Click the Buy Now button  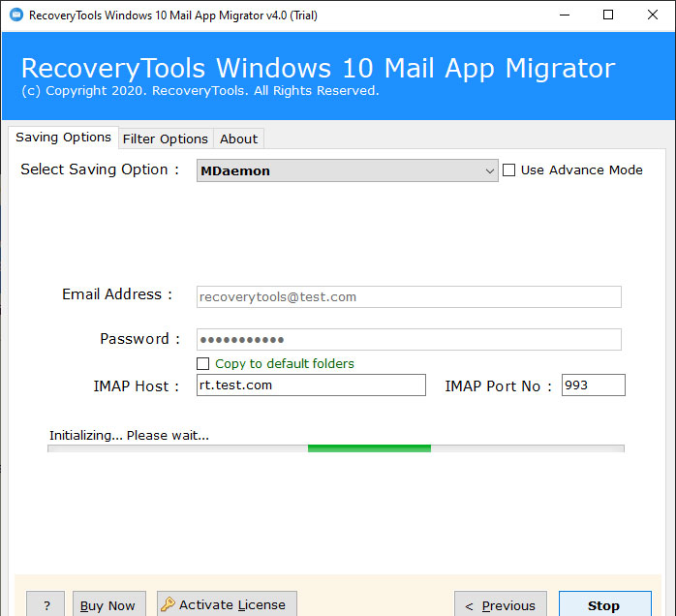click(x=109, y=604)
